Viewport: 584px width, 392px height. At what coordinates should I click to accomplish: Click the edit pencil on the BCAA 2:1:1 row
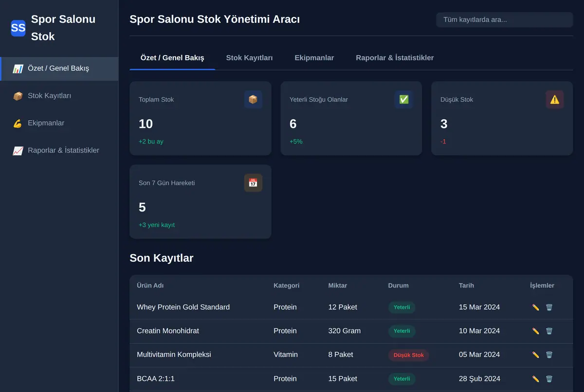(536, 379)
